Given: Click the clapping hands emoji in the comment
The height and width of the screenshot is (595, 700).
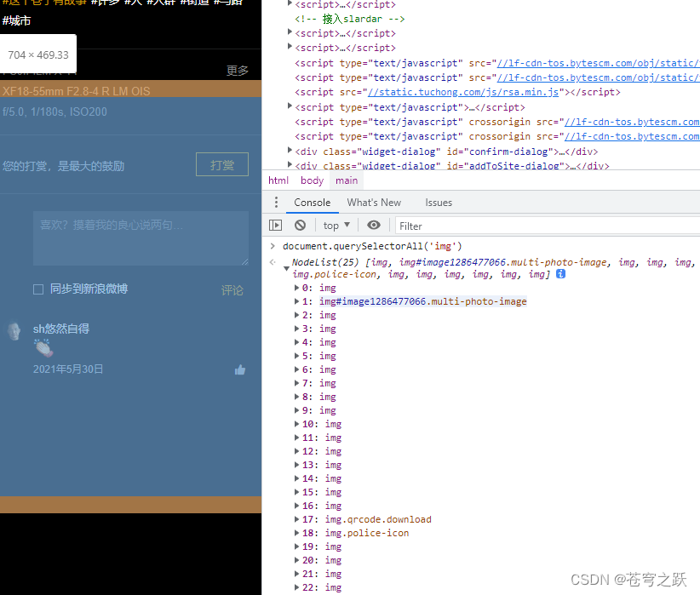Looking at the screenshot, I should point(43,348).
